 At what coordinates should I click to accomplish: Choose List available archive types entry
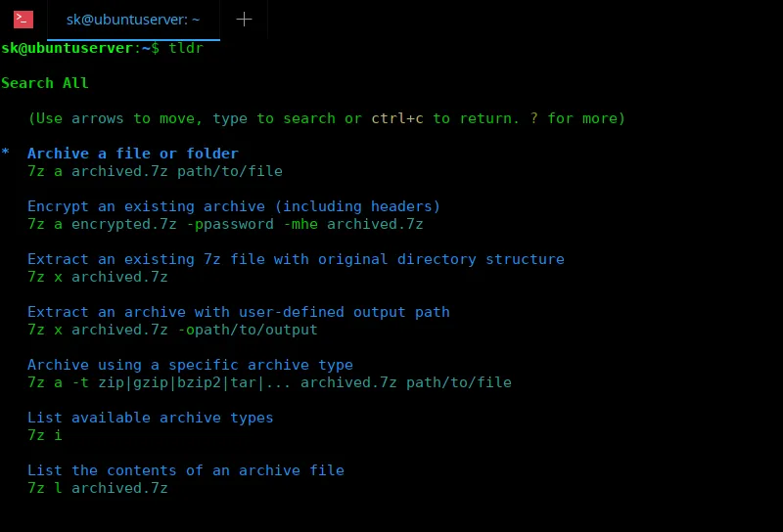[x=151, y=418]
